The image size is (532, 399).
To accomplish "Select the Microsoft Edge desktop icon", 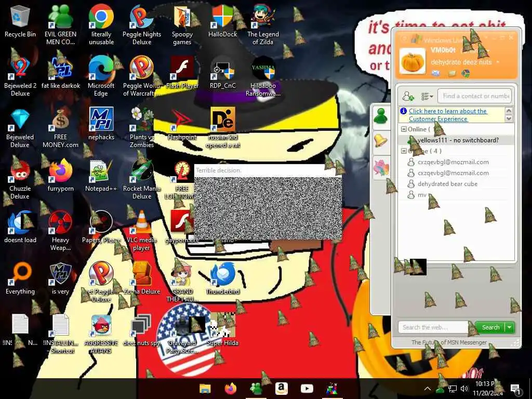I will 101,77.
